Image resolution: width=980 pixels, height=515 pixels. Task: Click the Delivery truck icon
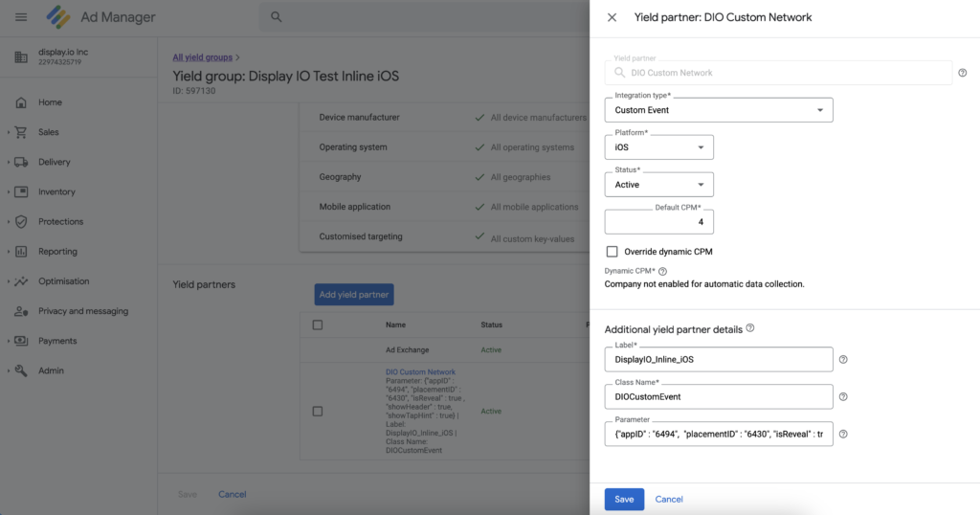click(21, 162)
